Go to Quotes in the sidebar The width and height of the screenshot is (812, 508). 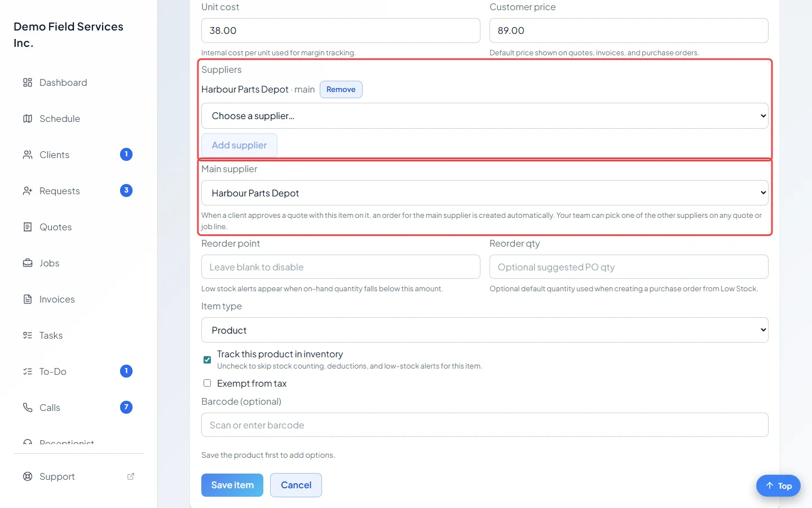click(x=55, y=227)
